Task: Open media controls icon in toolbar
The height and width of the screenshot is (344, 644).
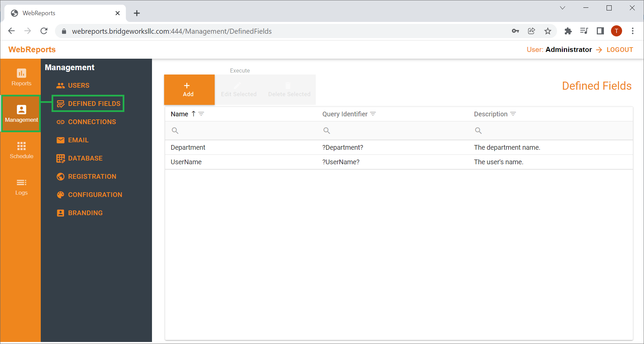Action: point(584,31)
